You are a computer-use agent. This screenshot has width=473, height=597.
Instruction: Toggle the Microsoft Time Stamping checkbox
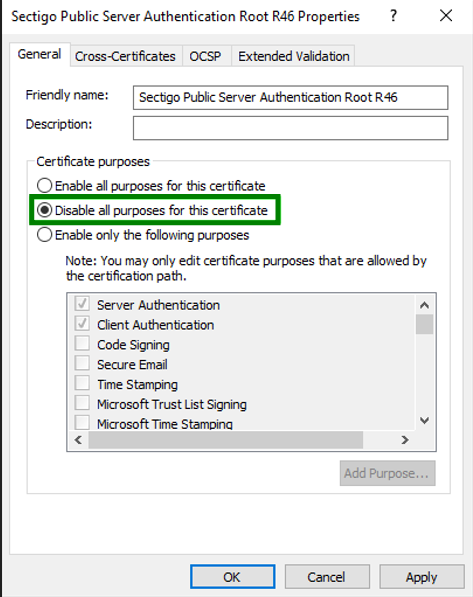[x=82, y=423]
